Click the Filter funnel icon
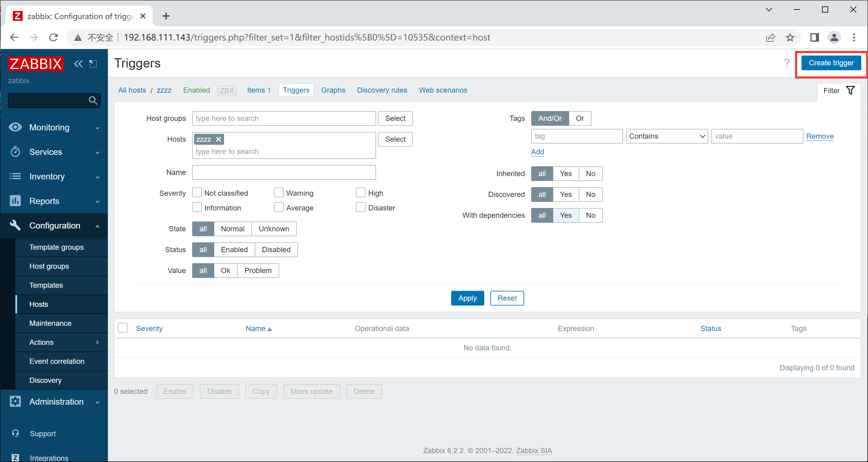Viewport: 868px width, 462px height. point(850,90)
